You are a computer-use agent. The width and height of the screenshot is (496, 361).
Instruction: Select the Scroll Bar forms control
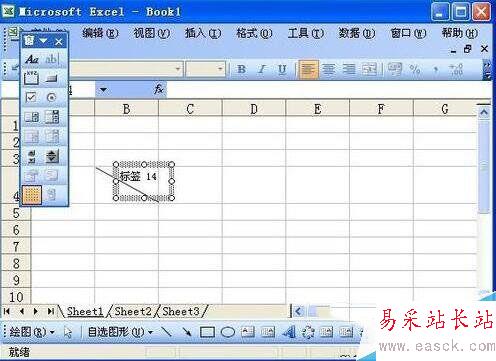coord(32,156)
